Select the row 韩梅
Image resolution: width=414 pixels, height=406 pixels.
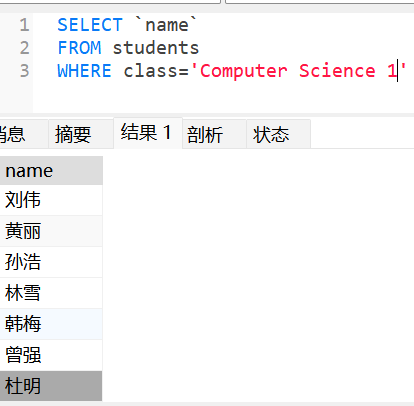pyautogui.click(x=51, y=324)
